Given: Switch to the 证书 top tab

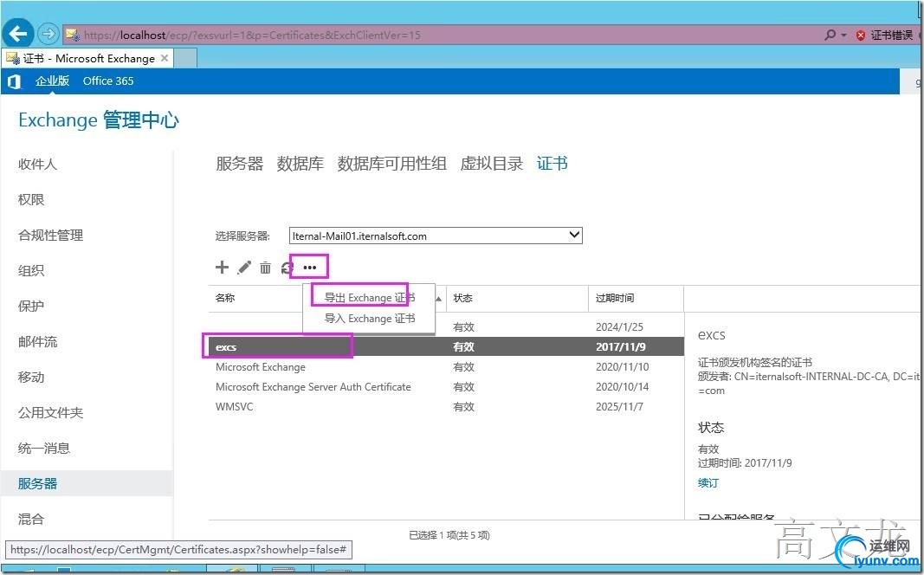Looking at the screenshot, I should click(x=552, y=163).
